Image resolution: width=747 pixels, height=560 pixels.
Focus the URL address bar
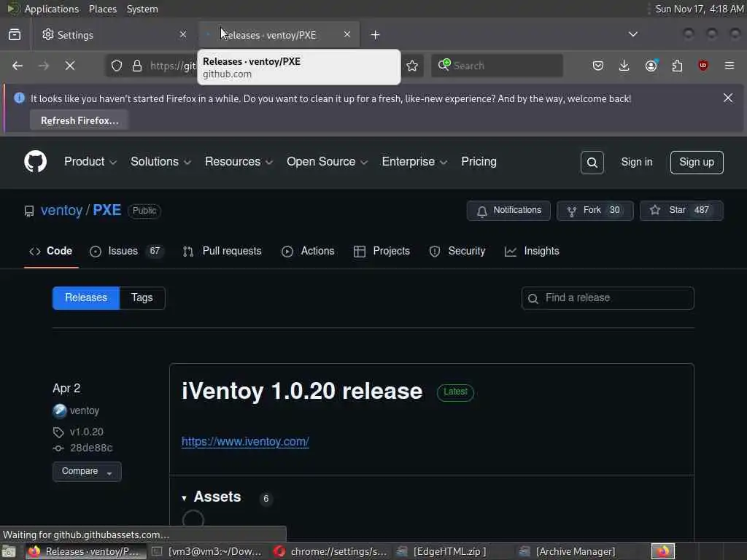point(172,66)
